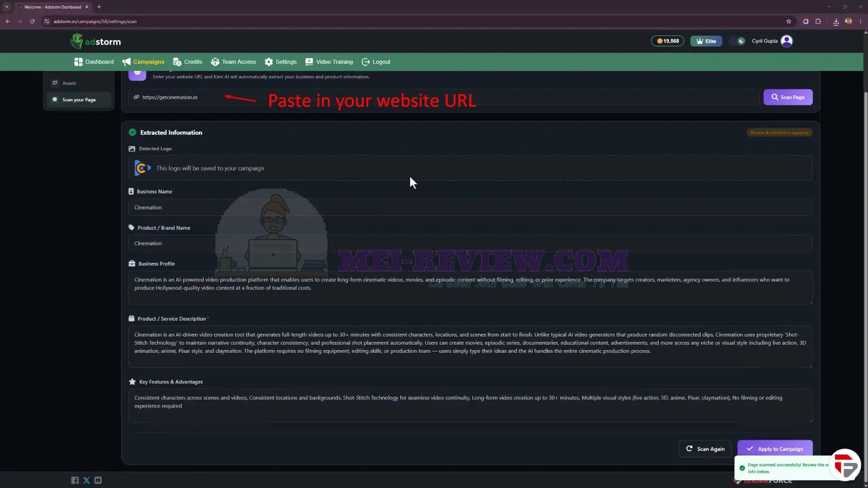The width and height of the screenshot is (868, 488).
Task: Open Video Training page
Action: (329, 62)
